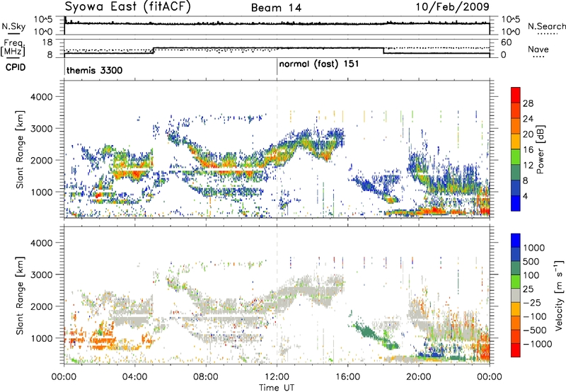
Task: Click the '12:00' time tick label
Action: click(x=277, y=377)
